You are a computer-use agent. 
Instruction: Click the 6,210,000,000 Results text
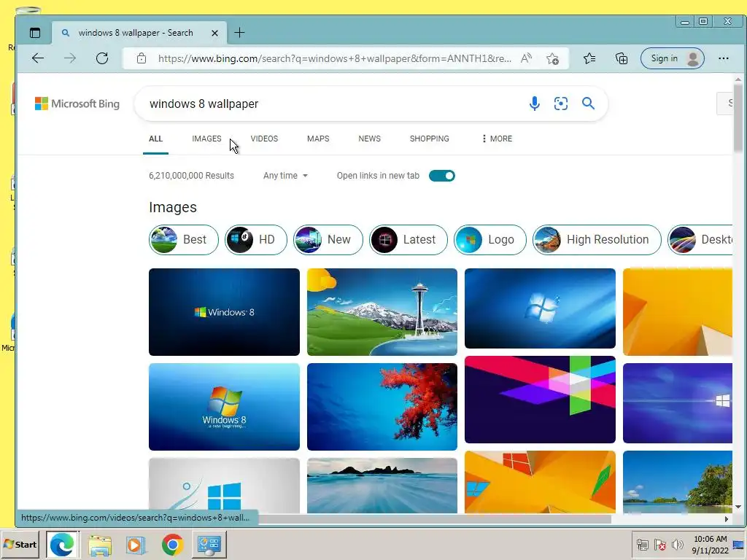pyautogui.click(x=192, y=176)
